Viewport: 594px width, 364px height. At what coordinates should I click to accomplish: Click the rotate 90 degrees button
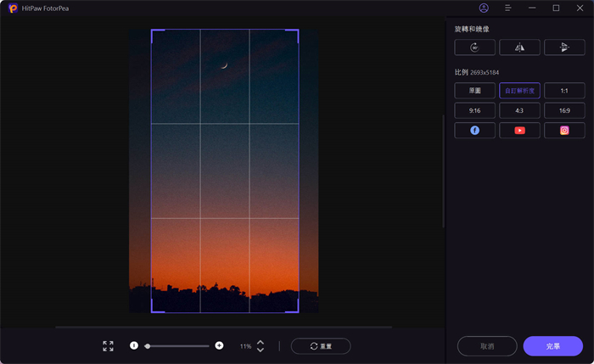tap(474, 48)
